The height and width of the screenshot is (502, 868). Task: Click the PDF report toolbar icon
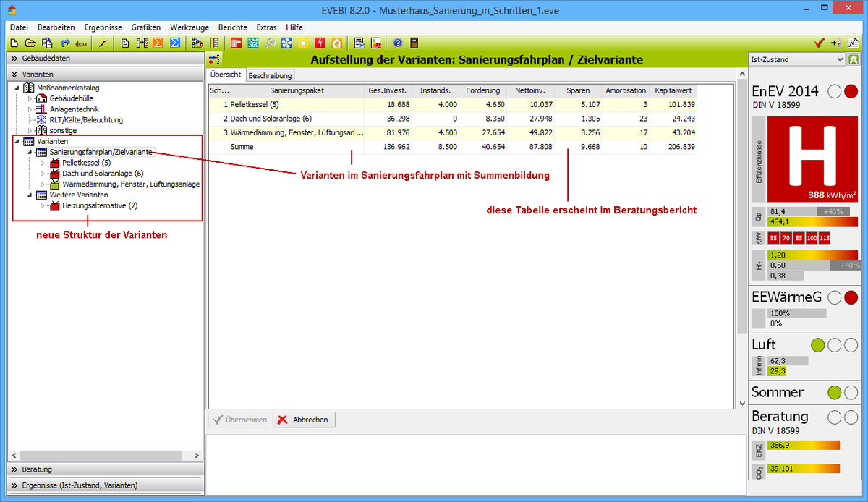pos(376,43)
